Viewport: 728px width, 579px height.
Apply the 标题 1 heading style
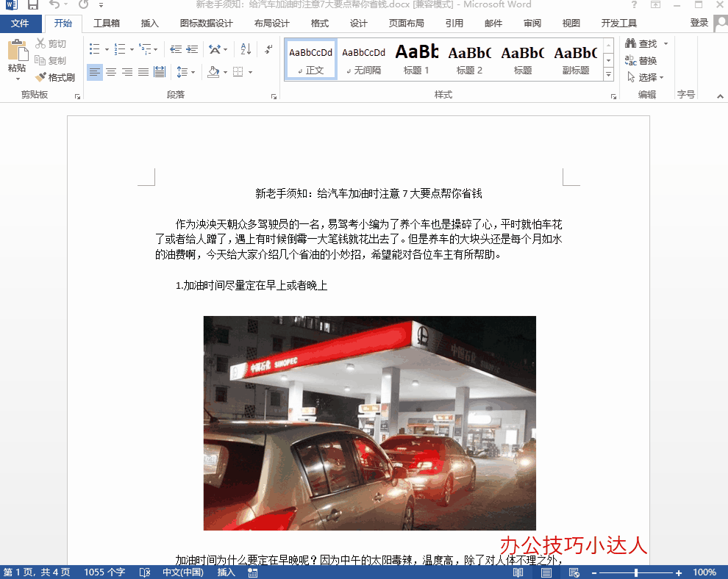(x=416, y=60)
